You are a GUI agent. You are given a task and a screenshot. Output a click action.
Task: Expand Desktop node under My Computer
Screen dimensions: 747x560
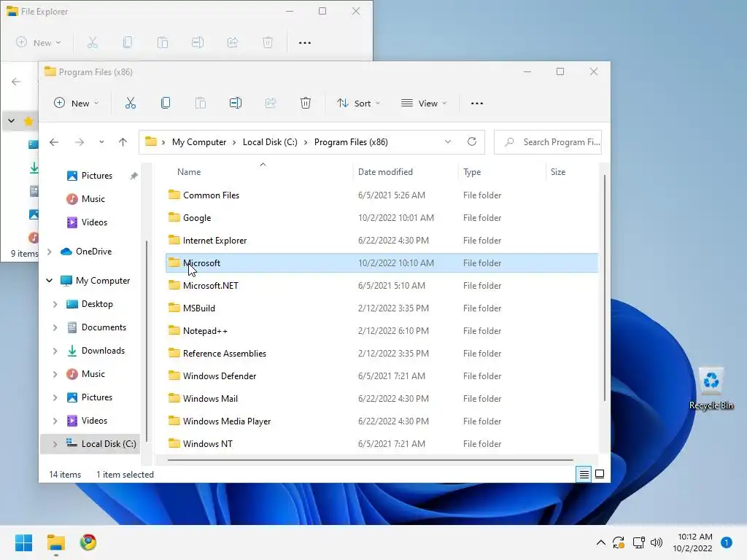tap(55, 304)
